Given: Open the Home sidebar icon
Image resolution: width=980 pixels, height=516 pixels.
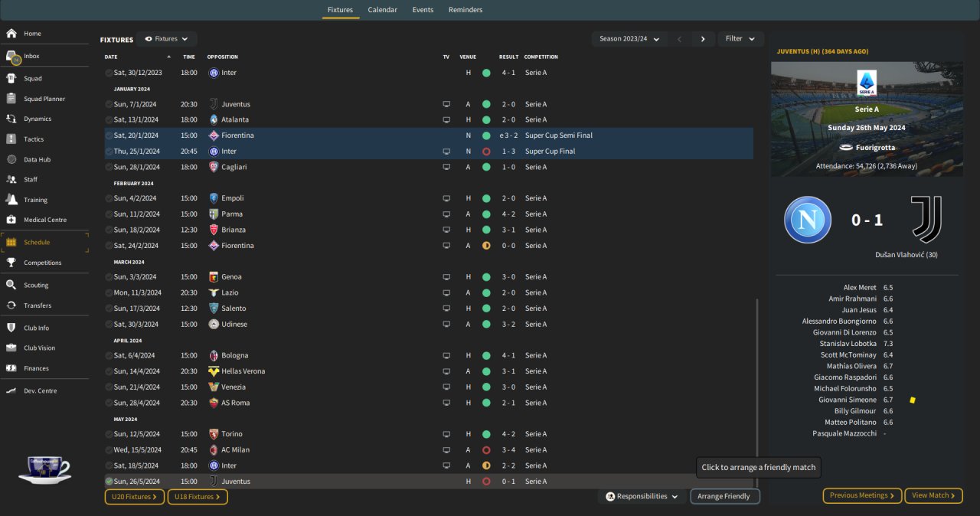Looking at the screenshot, I should pos(11,34).
